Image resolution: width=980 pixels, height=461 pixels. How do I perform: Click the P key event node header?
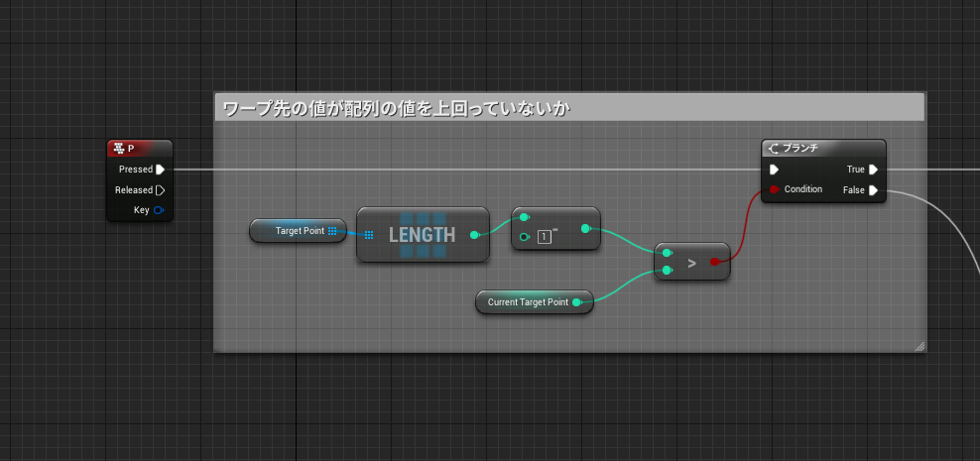click(x=140, y=149)
